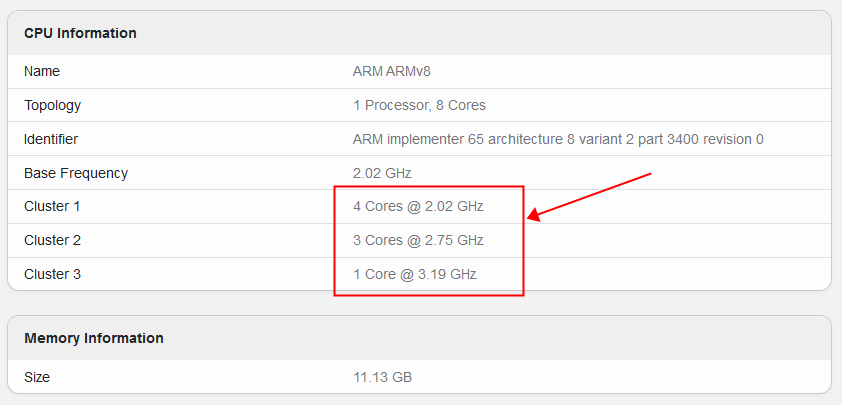Click the Identifier row label

pyautogui.click(x=51, y=139)
